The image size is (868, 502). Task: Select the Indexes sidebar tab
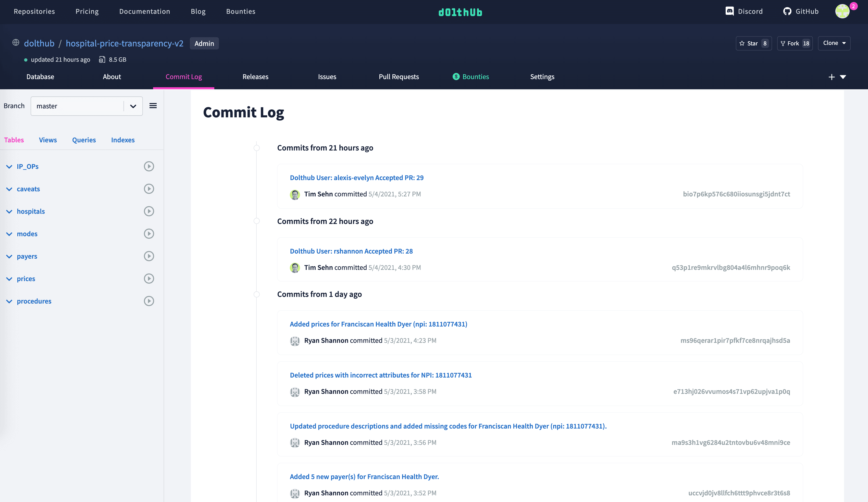coord(123,140)
